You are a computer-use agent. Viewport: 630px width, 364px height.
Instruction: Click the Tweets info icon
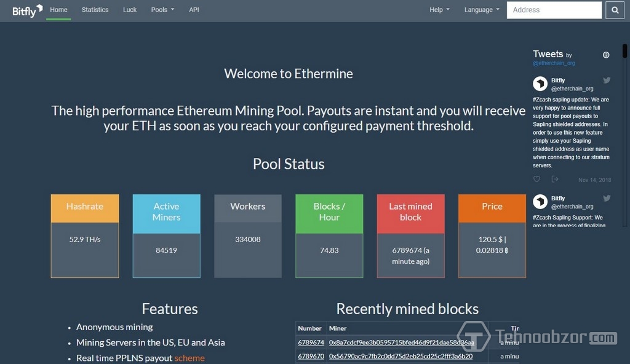(x=606, y=55)
